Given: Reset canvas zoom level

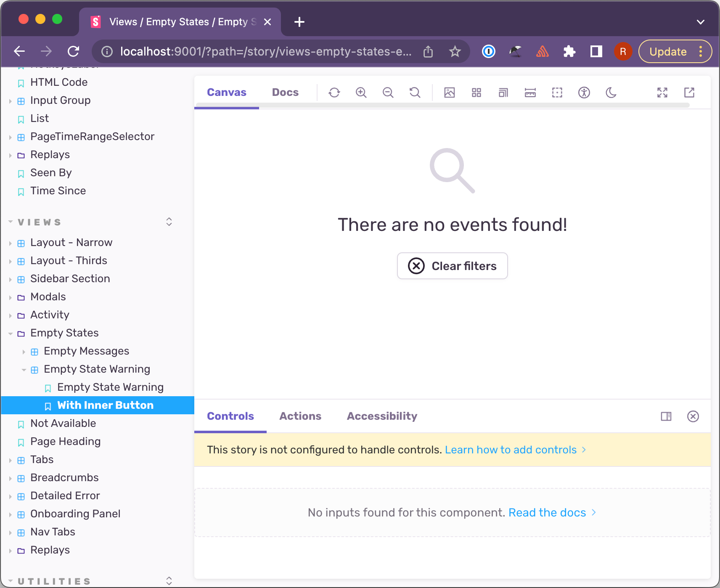Looking at the screenshot, I should (415, 93).
